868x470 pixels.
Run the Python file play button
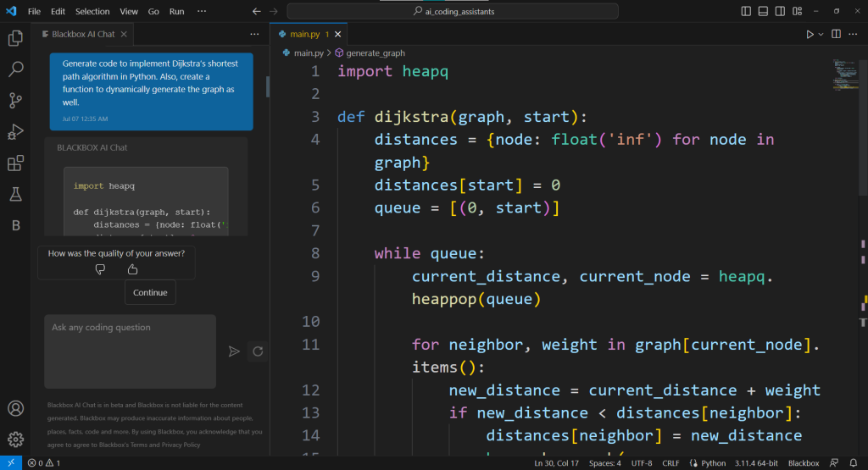tap(810, 34)
